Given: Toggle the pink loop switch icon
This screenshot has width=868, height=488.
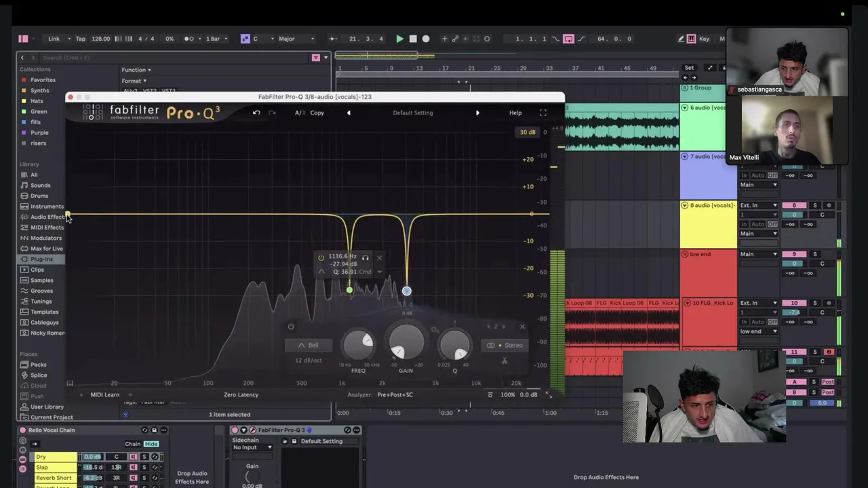Looking at the screenshot, I should pos(568,39).
